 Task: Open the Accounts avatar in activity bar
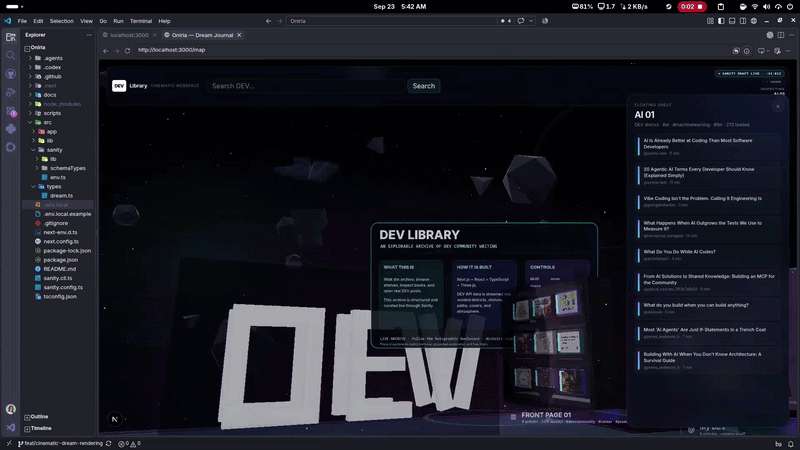[11, 409]
